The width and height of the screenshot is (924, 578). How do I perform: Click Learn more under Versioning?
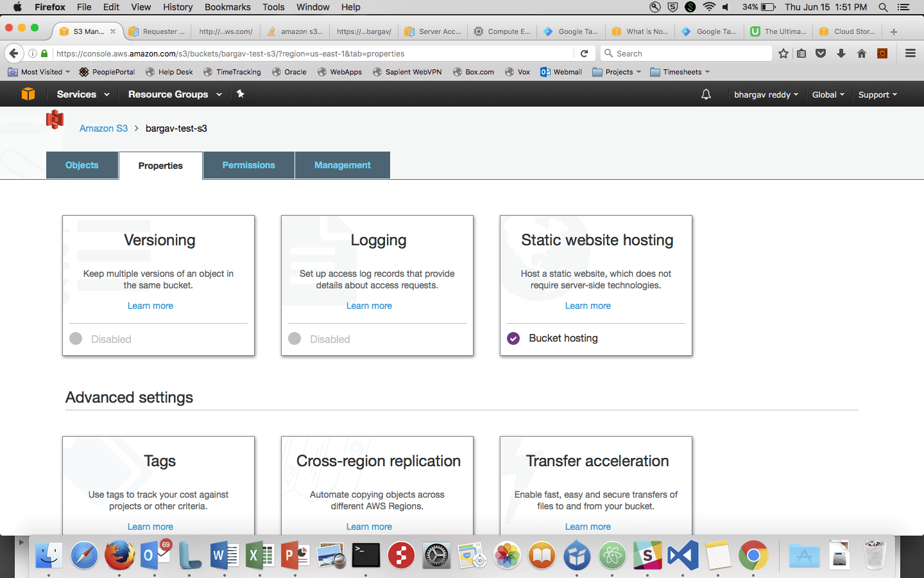pyautogui.click(x=150, y=306)
